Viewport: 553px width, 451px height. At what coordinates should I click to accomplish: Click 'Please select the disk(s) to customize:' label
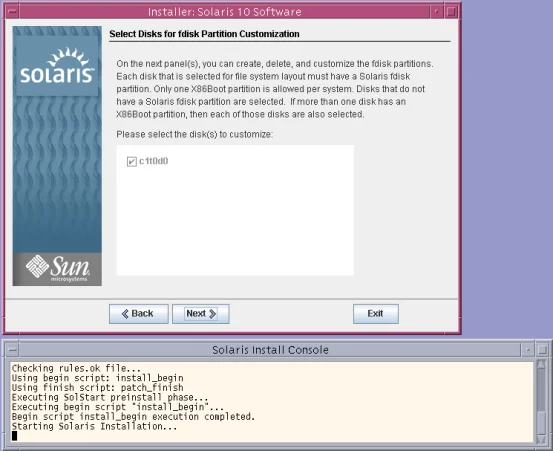click(x=195, y=134)
